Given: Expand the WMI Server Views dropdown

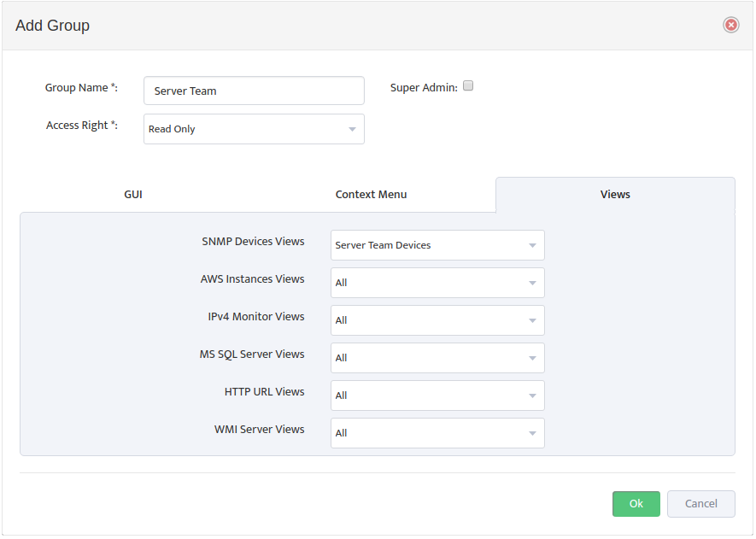Looking at the screenshot, I should coord(437,433).
